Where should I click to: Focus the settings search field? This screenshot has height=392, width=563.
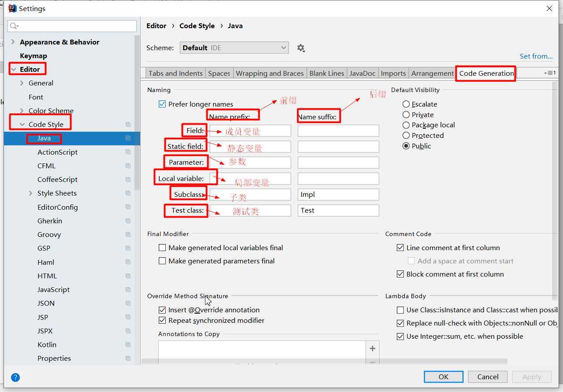[x=72, y=26]
